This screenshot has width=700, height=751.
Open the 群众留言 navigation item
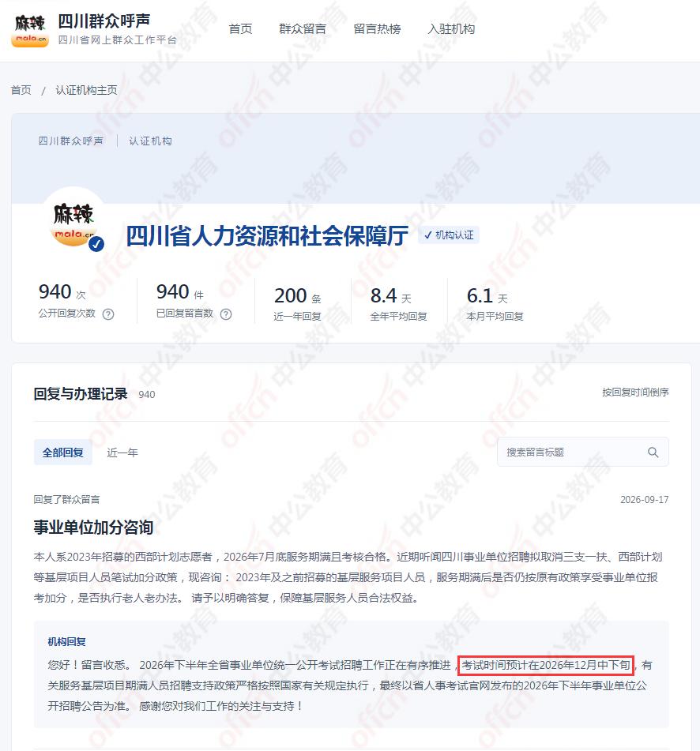pos(303,28)
